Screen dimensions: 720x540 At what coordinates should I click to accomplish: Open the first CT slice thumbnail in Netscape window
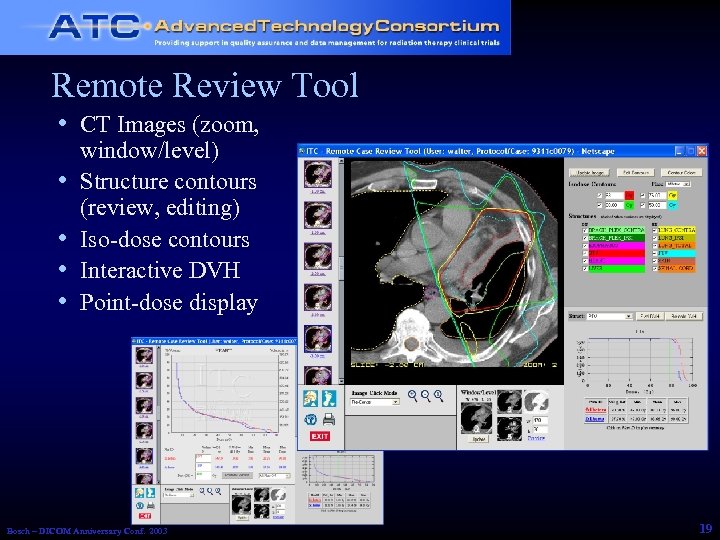coord(318,174)
